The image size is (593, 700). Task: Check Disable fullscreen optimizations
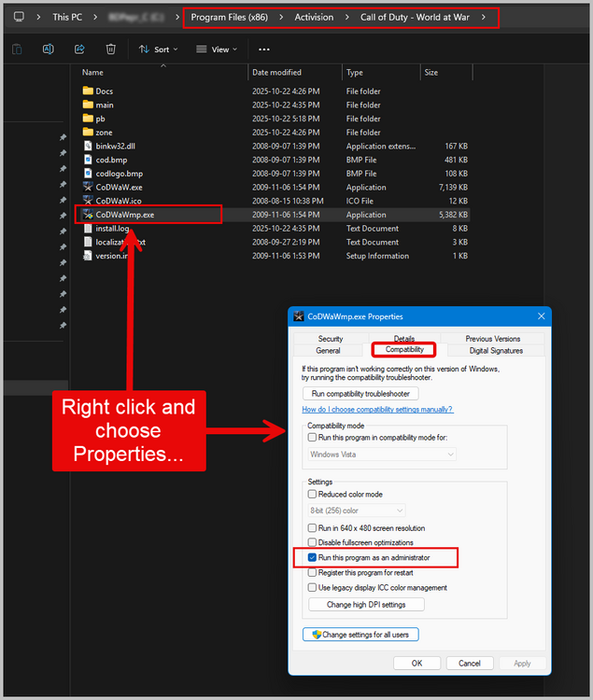313,543
